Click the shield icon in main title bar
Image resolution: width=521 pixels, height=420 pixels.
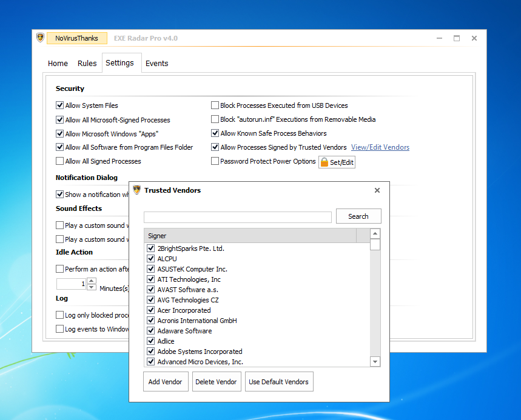(40, 38)
